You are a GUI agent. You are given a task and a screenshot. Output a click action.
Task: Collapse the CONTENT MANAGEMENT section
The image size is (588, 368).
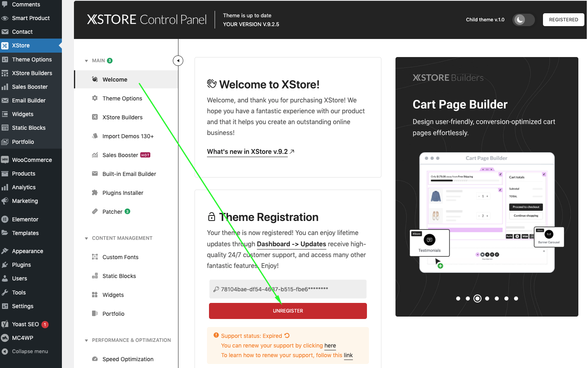point(86,239)
